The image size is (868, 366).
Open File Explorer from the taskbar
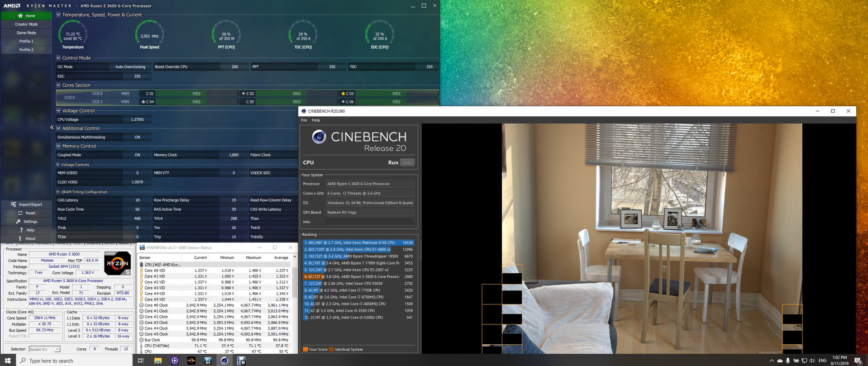[158, 361]
